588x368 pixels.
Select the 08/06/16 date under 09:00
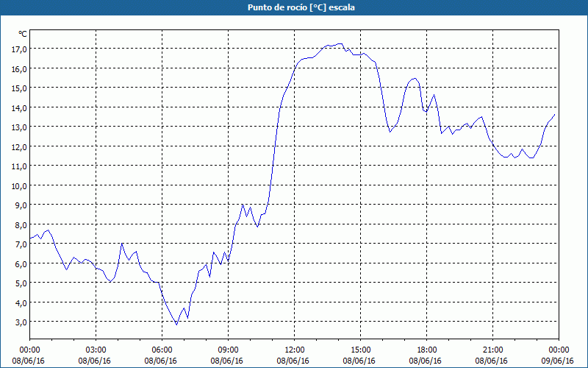[227, 361]
